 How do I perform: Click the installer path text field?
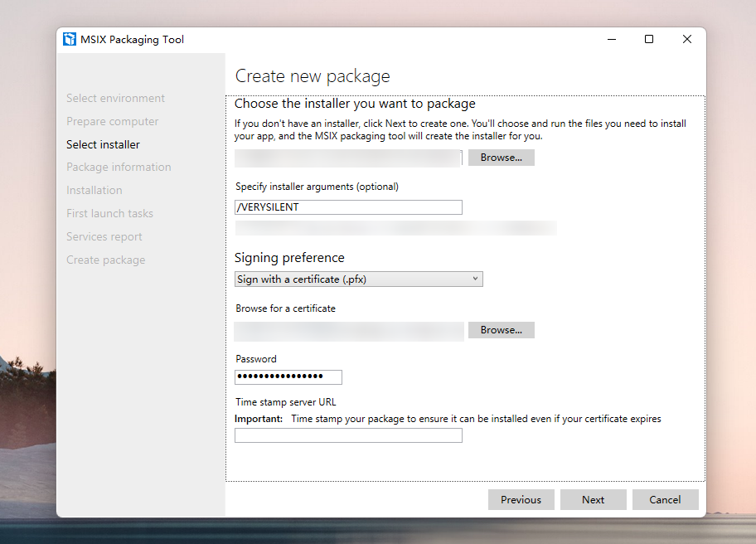pyautogui.click(x=348, y=158)
